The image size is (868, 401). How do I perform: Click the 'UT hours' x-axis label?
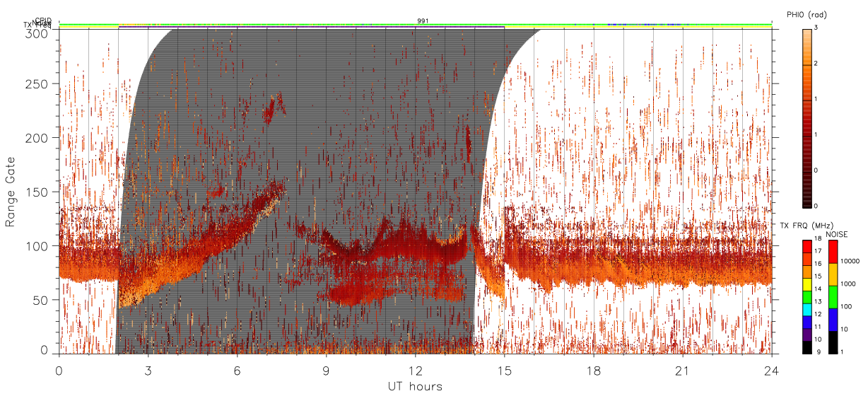(x=415, y=386)
